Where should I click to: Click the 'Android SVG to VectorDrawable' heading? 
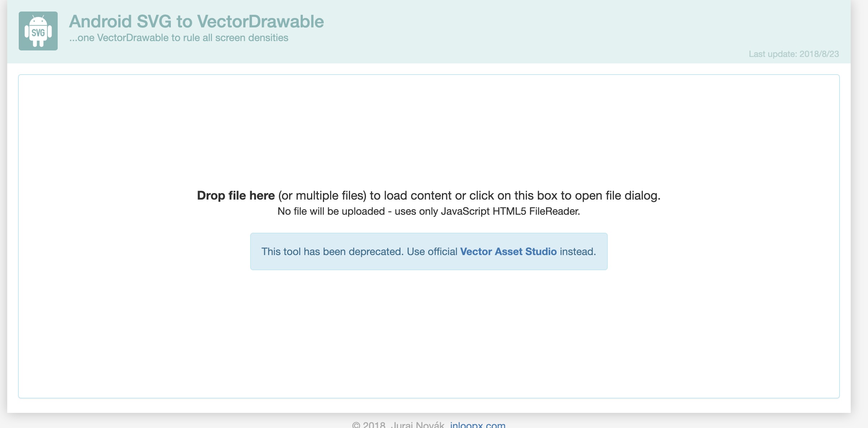click(196, 22)
